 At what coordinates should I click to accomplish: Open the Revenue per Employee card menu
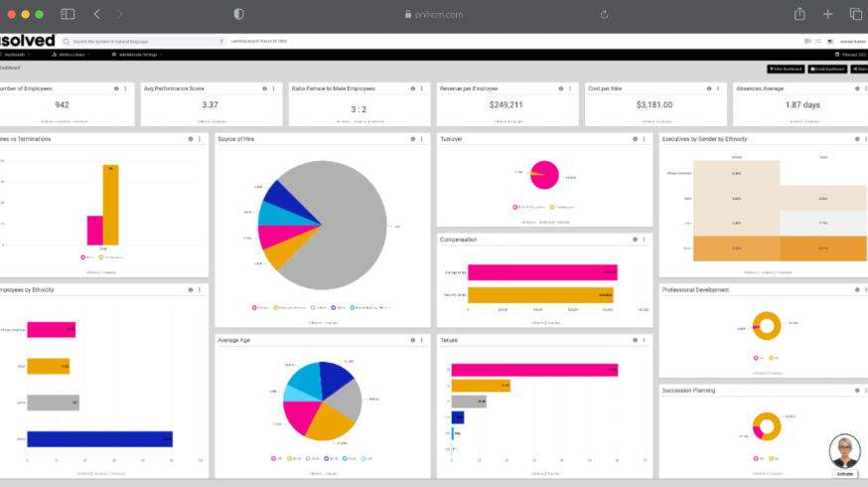pos(570,88)
